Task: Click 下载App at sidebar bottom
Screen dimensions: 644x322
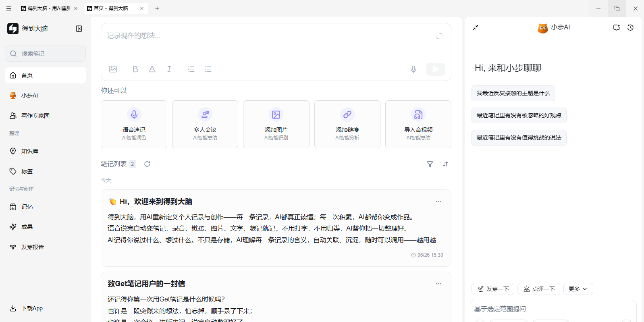Action: point(26,308)
